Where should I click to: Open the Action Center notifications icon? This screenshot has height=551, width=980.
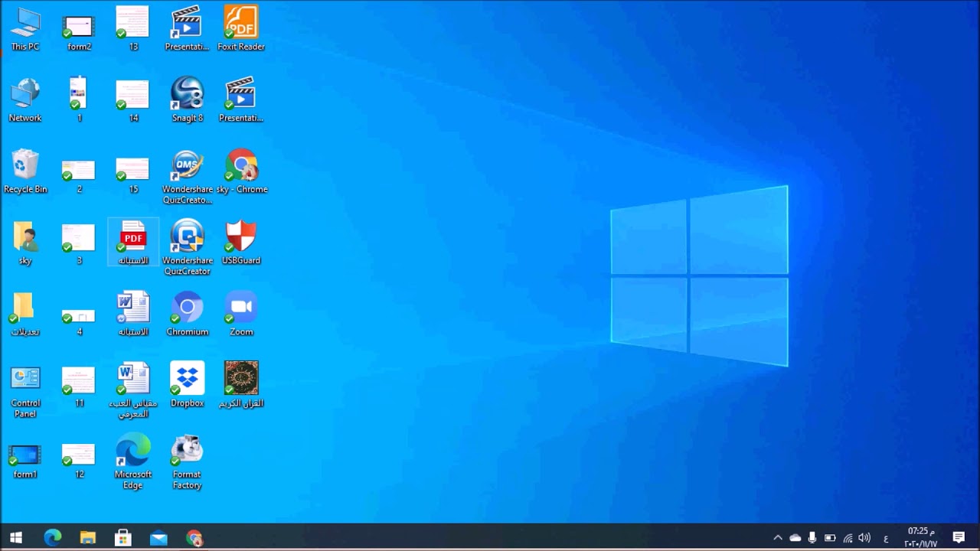coord(959,537)
